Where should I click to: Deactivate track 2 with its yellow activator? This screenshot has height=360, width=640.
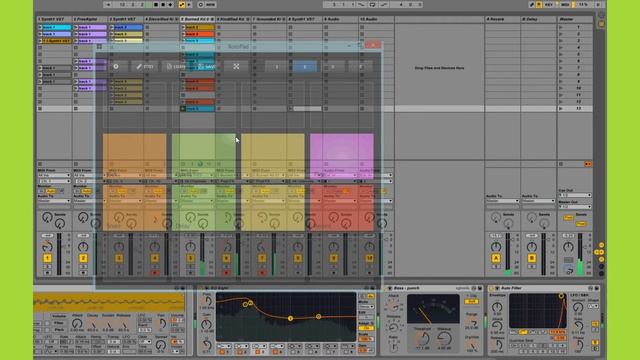click(83, 258)
